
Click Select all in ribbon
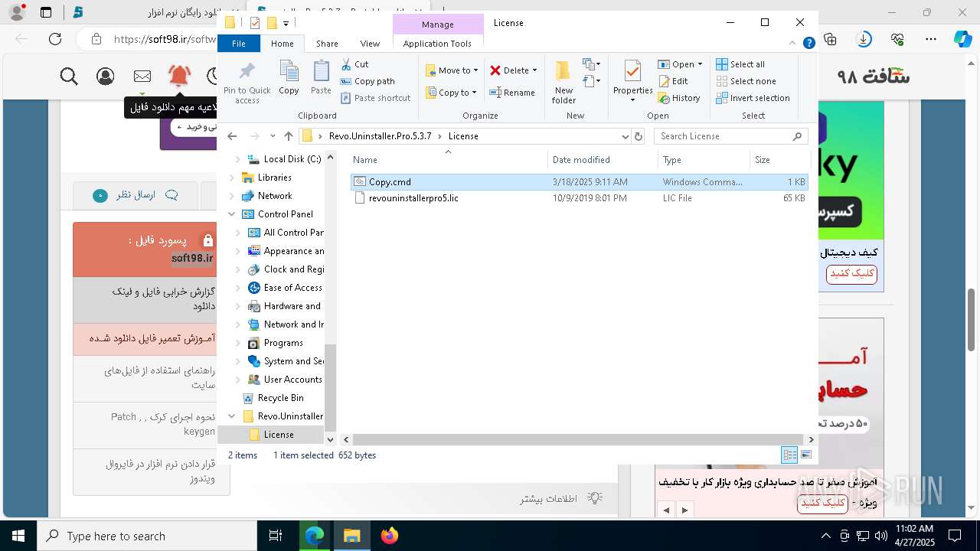tap(740, 64)
